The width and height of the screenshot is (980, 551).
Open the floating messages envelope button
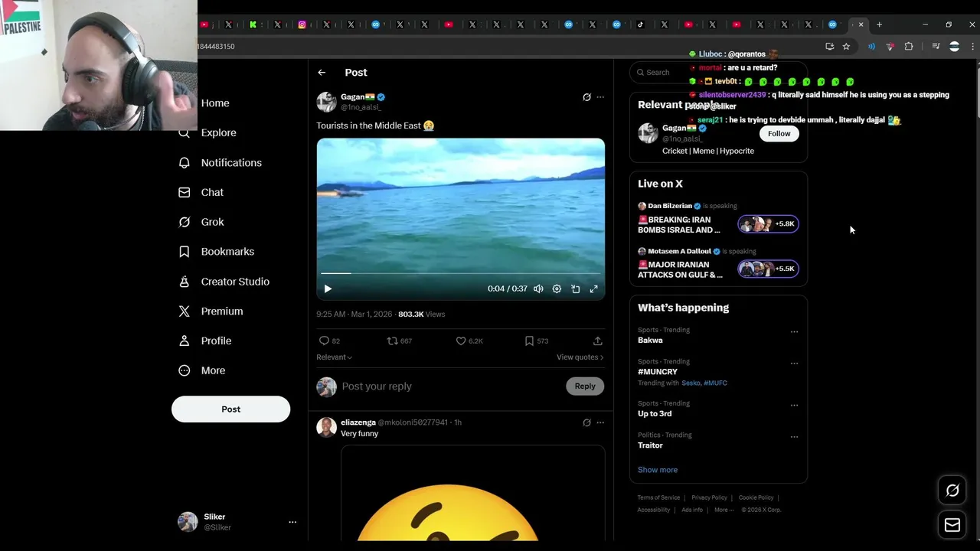tap(952, 525)
